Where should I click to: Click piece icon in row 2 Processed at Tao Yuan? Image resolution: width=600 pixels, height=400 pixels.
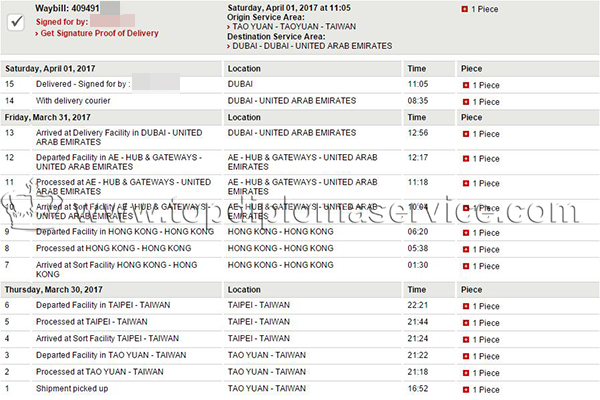point(466,373)
